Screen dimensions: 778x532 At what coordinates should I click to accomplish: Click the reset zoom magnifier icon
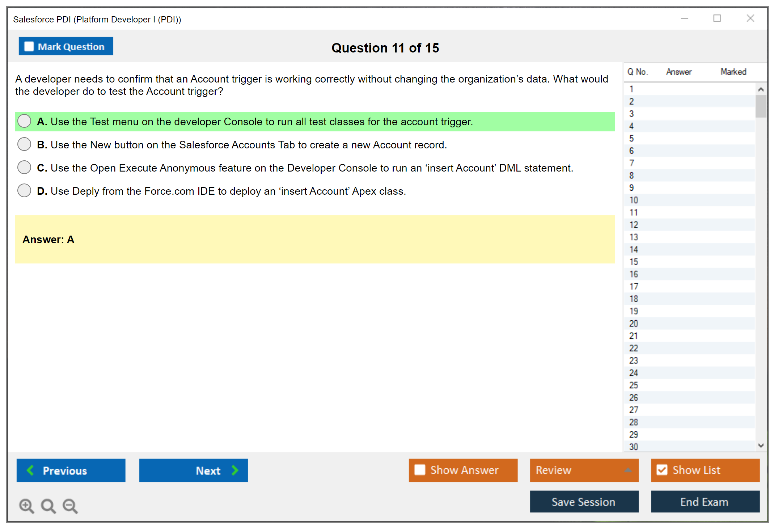(48, 506)
